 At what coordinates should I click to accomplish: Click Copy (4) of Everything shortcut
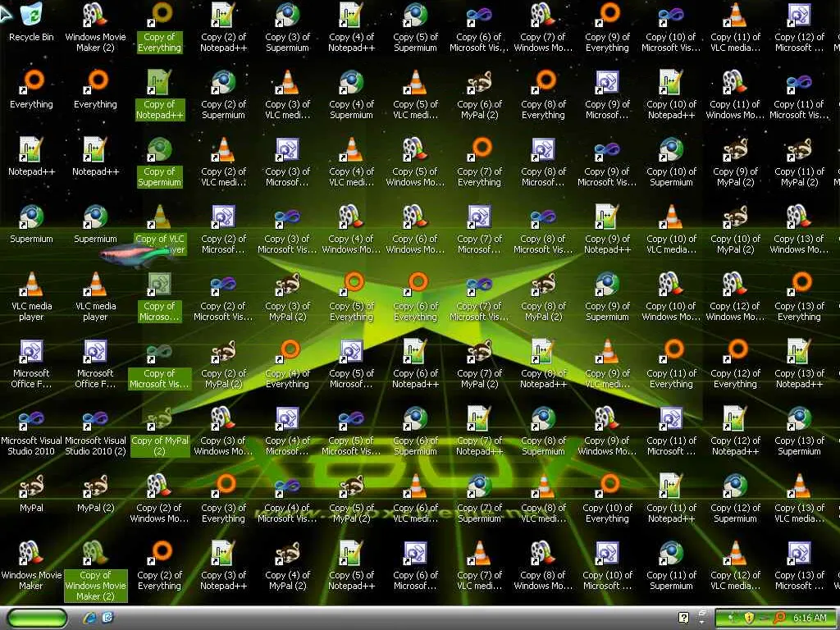click(x=287, y=363)
